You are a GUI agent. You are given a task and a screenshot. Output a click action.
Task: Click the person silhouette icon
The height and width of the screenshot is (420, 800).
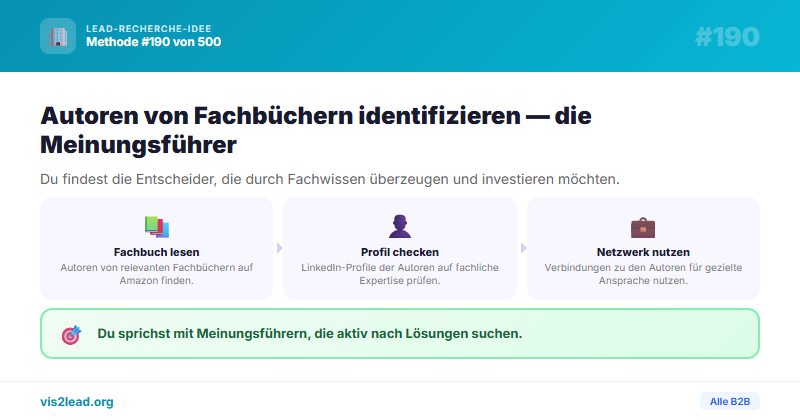click(x=399, y=227)
